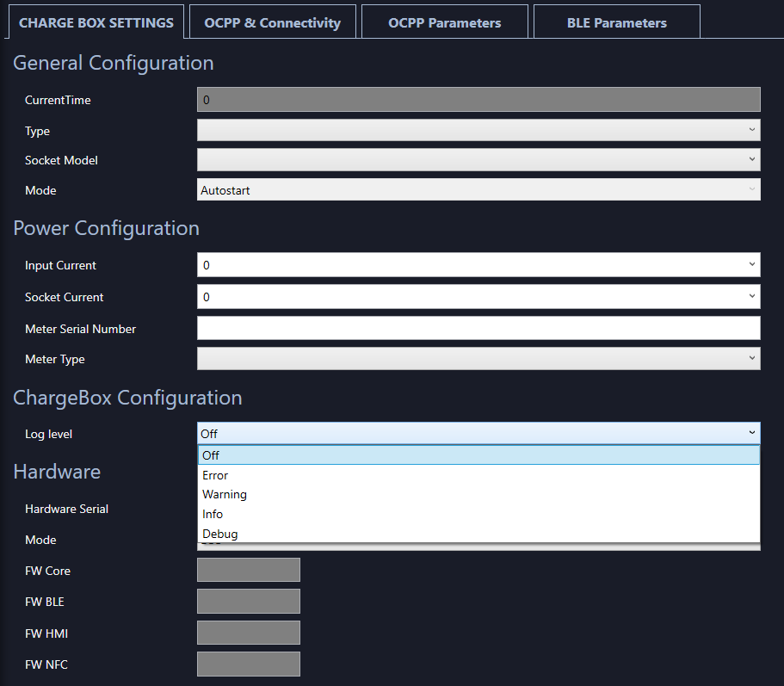Image resolution: width=784 pixels, height=686 pixels.
Task: Click the Meter Serial Number field
Action: click(x=478, y=328)
